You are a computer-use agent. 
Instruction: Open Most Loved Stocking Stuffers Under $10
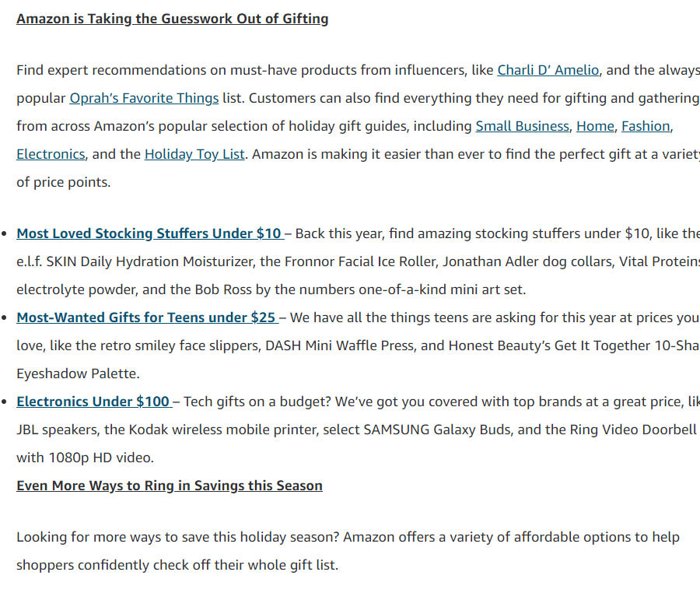tap(149, 233)
